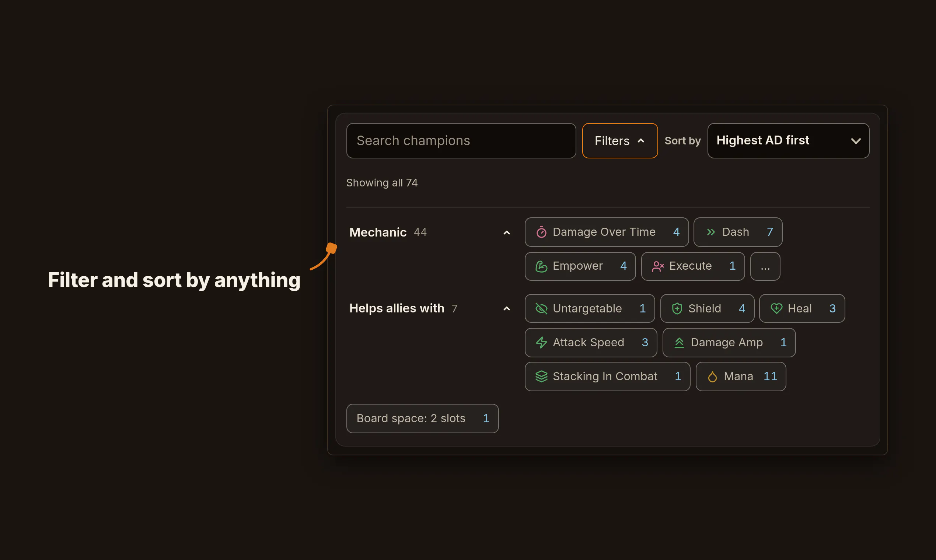Toggle the Attack Speed filter chip
Viewport: 936px width, 560px height.
pyautogui.click(x=591, y=343)
